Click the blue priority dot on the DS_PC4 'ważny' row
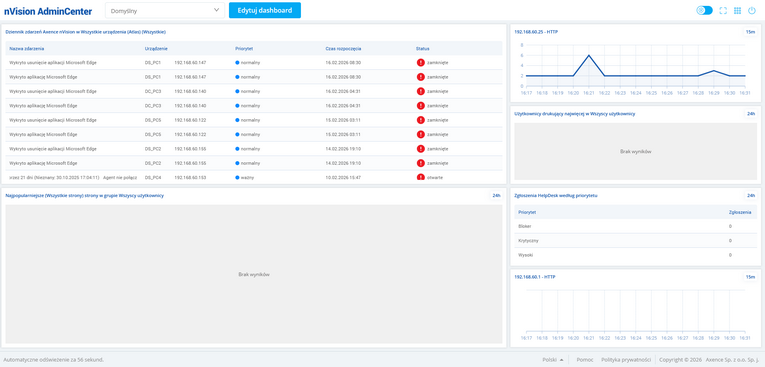 [237, 178]
